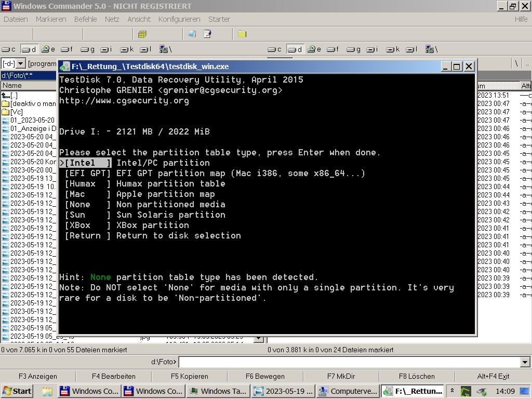The height and width of the screenshot is (399, 532).
Task: Switch right panel to drive e
Action: point(314,49)
